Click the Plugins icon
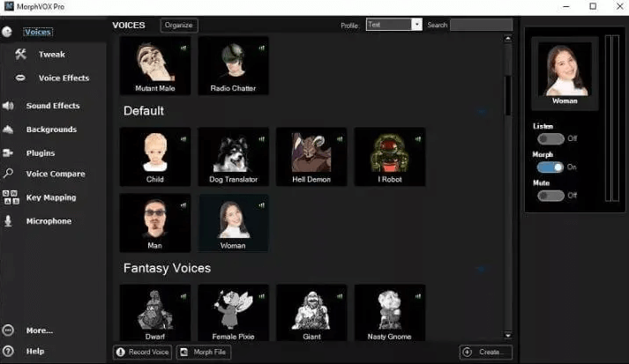 click(x=9, y=153)
